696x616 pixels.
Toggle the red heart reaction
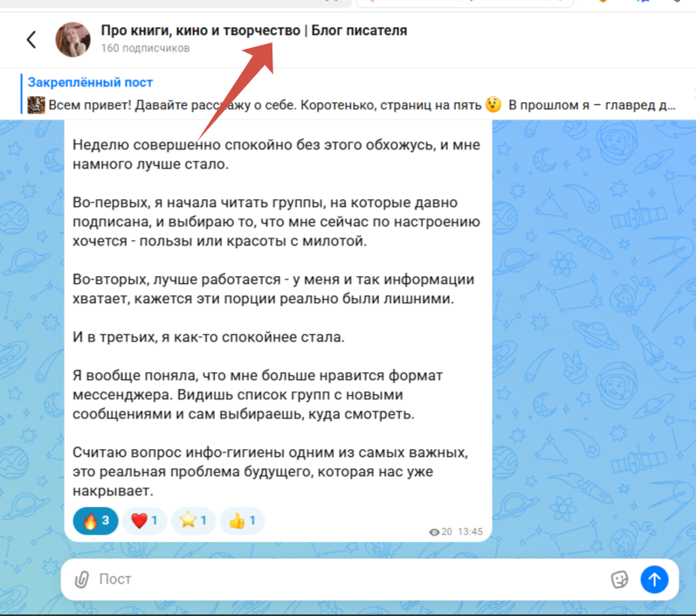click(x=144, y=521)
